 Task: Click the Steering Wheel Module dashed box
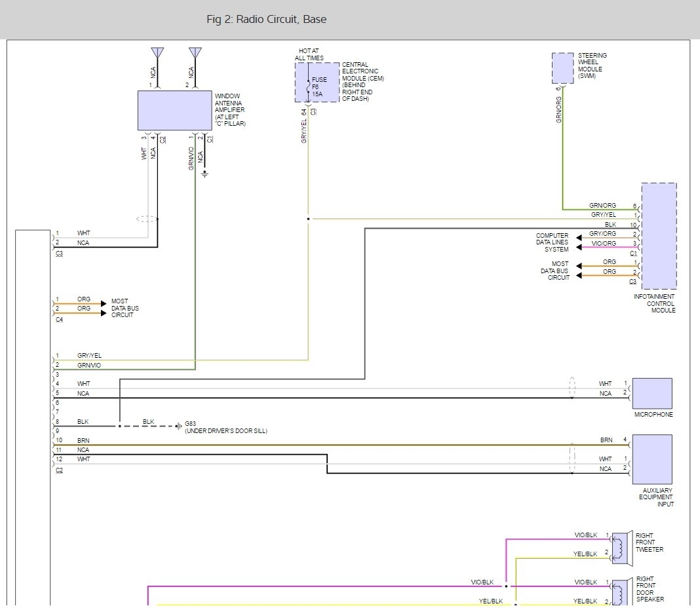(x=562, y=68)
